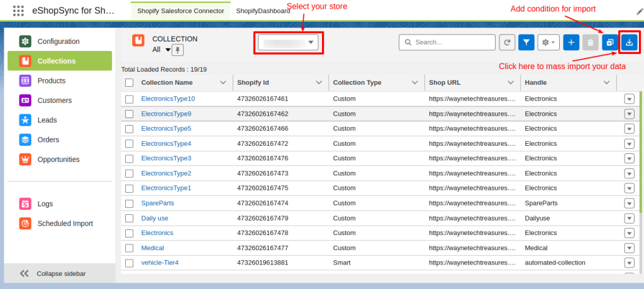Click the green table vertical scrollbar
This screenshot has height=289, width=644.
click(640, 152)
